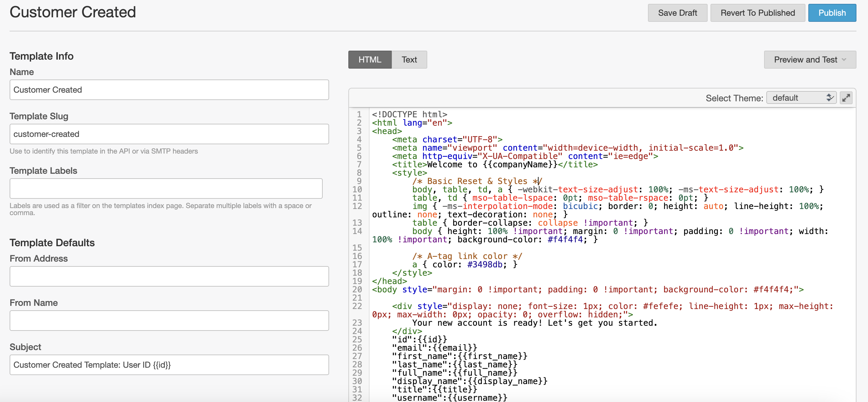Place cursor on DOCTYPE html line

[409, 114]
